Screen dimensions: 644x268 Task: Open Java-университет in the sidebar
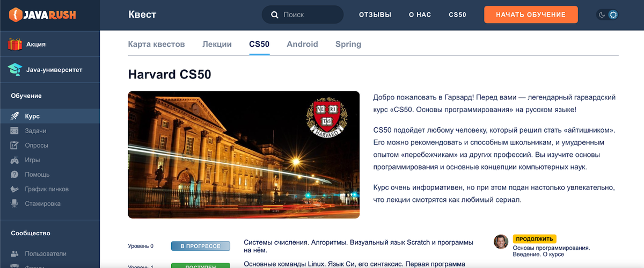(54, 69)
